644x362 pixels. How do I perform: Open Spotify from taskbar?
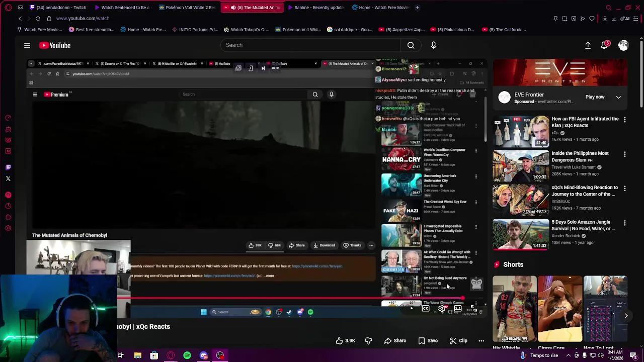coord(187,355)
